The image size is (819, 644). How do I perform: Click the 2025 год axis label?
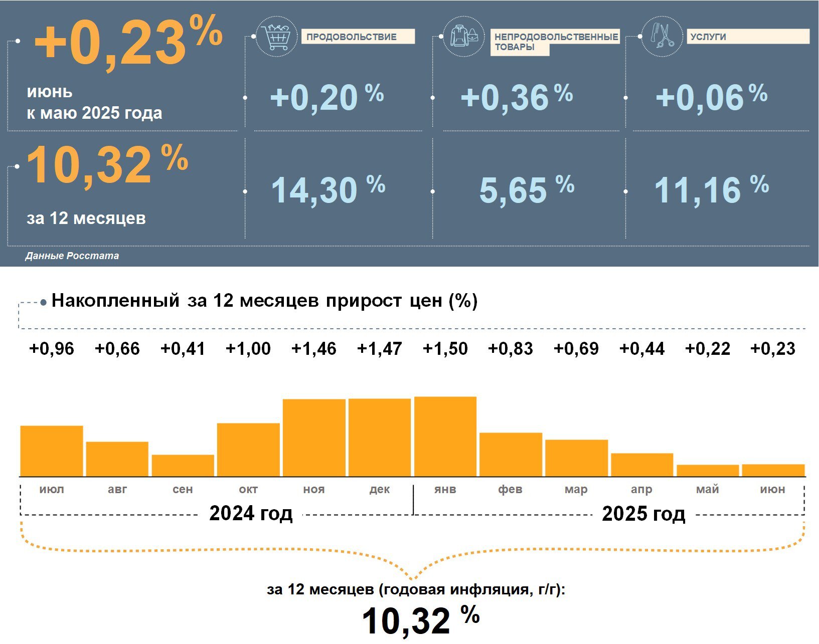pyautogui.click(x=643, y=514)
